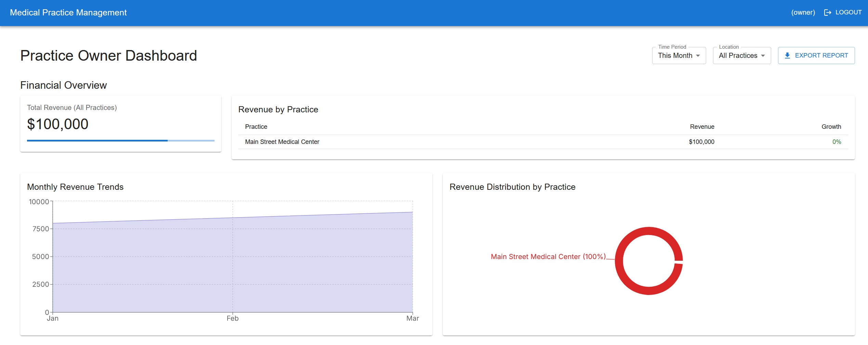Click the Medical Practice Management title
The height and width of the screenshot is (345, 868).
[x=68, y=13]
